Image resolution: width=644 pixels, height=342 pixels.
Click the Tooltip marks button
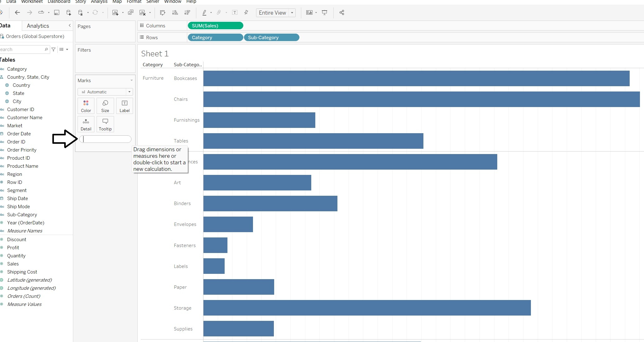coord(105,124)
